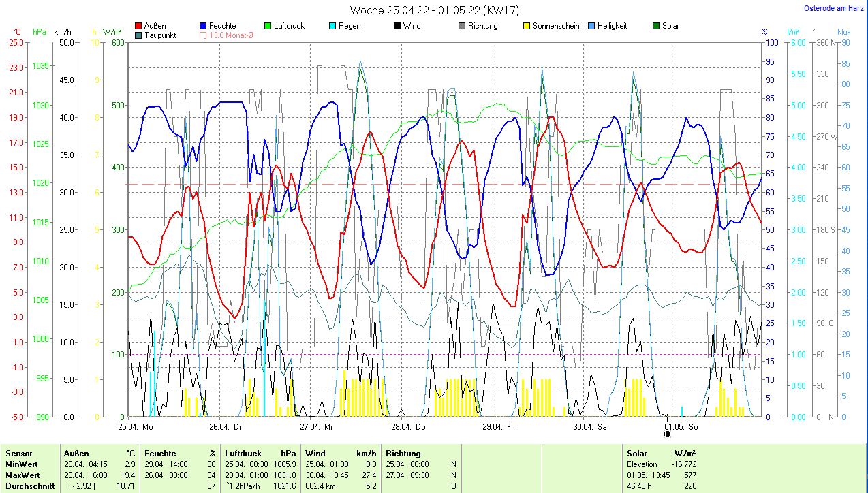This screenshot has width=868, height=493.
Task: Click the Durchschnitt row label
Action: click(x=27, y=486)
